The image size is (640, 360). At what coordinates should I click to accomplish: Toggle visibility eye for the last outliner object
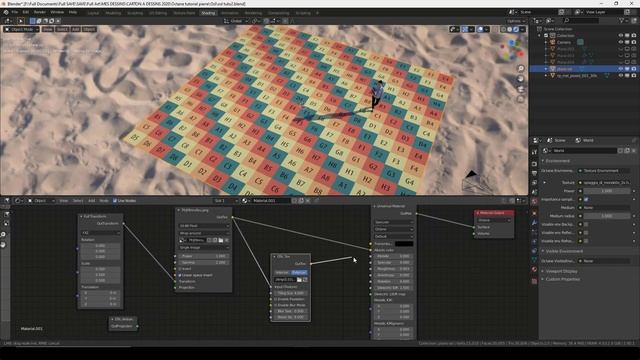coord(621,76)
